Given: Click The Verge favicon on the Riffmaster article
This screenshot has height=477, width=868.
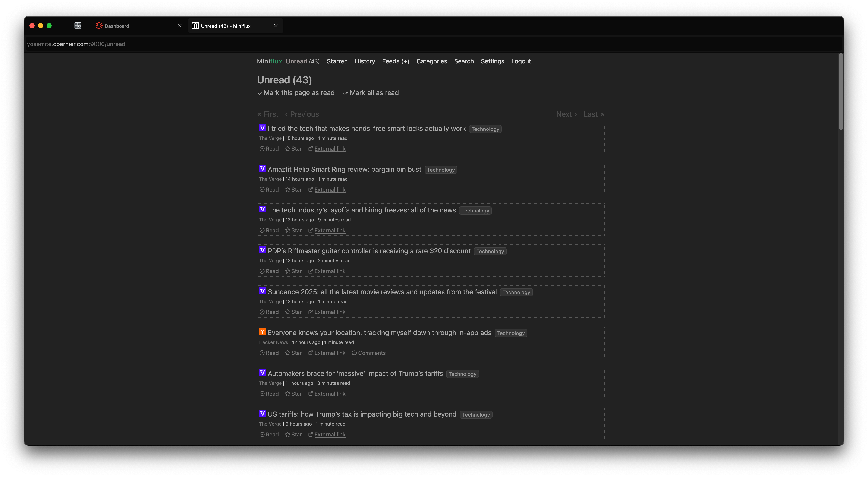Looking at the screenshot, I should tap(262, 250).
